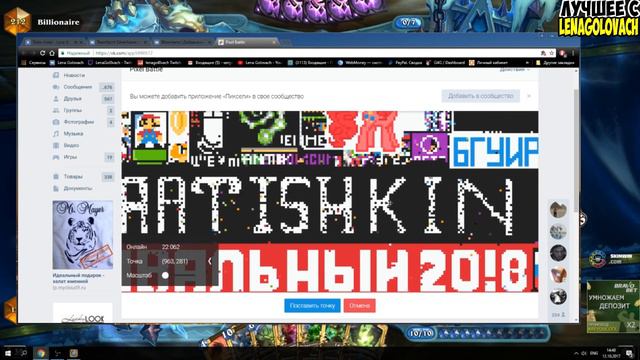
Task: Open the Сервисы bookmark
Action: coord(34,63)
